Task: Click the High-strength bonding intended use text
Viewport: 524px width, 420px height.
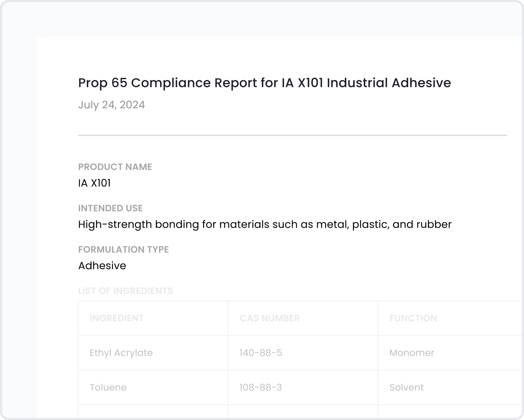Action: (265, 224)
